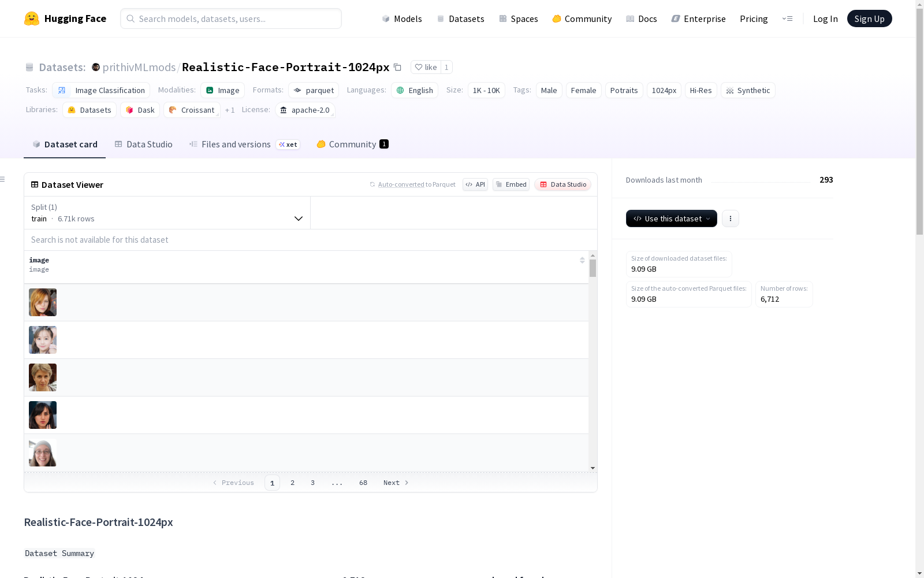Click the search magnifier icon

pos(131,18)
